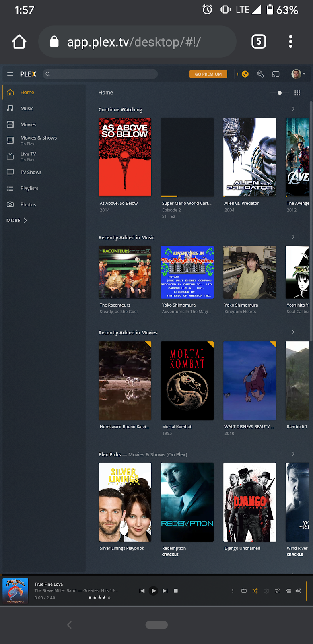Open Recently Added in Movies heading
The height and width of the screenshot is (644, 313).
(x=128, y=332)
